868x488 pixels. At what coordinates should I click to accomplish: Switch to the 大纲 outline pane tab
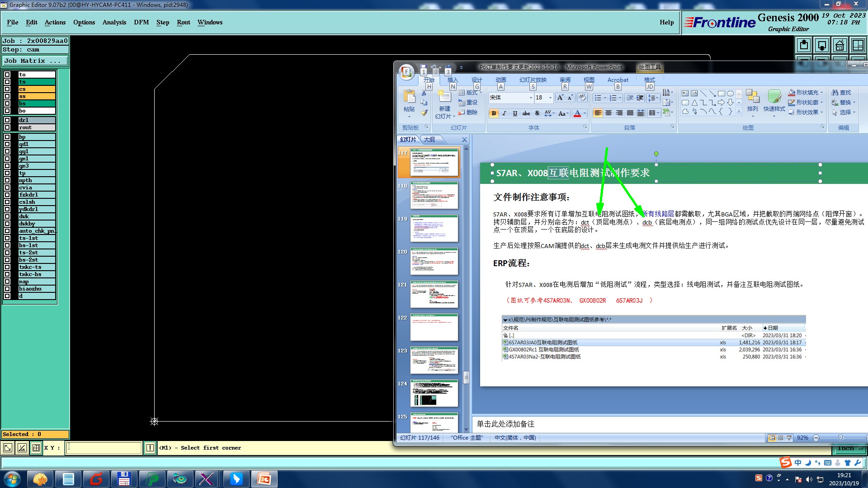click(x=429, y=140)
